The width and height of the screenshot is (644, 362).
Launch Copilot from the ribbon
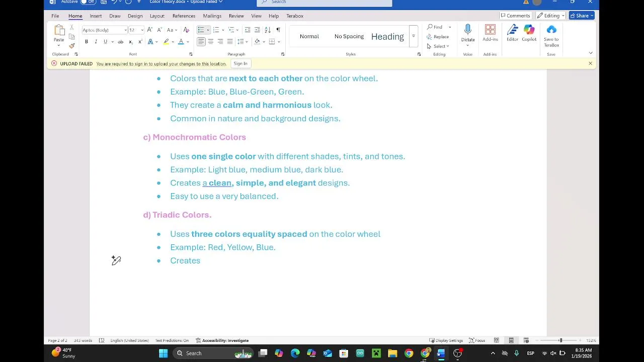click(x=529, y=34)
